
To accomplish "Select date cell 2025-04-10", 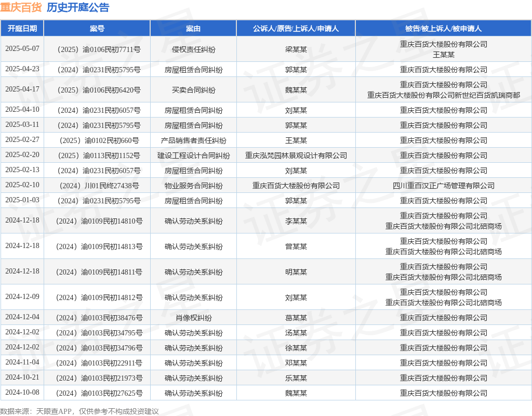I will (x=22, y=109).
